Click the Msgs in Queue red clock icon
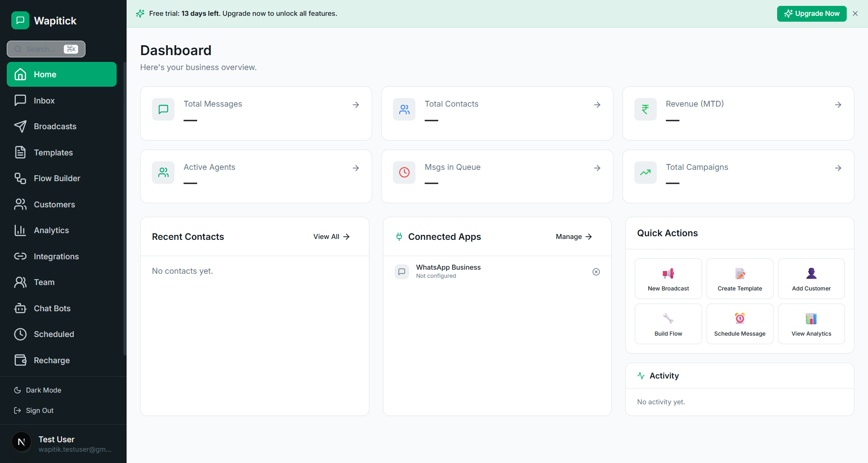The height and width of the screenshot is (463, 868). [404, 173]
